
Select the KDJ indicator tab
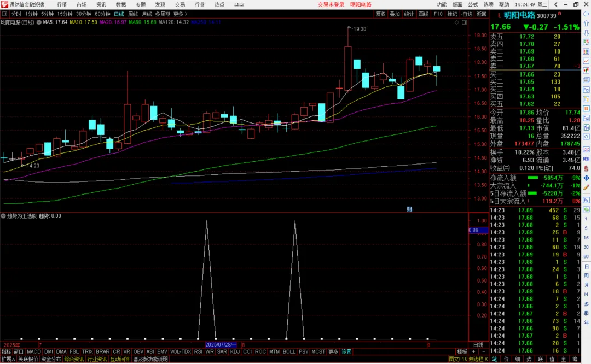[235, 351]
